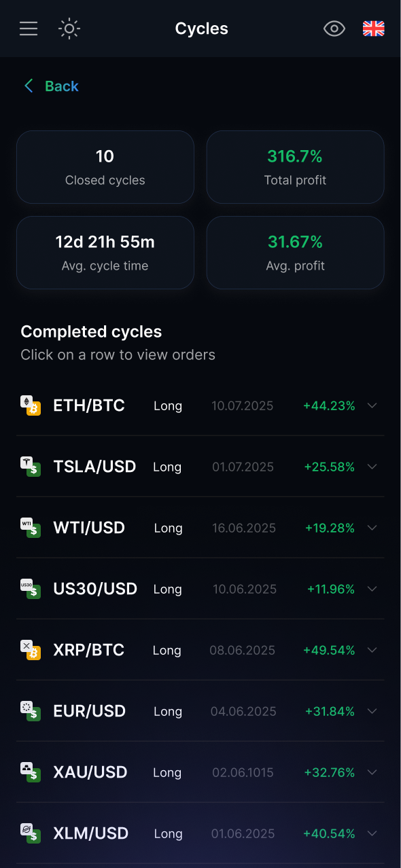Switch language using the UK flag toggle
Screen dimensions: 401x868
click(373, 29)
